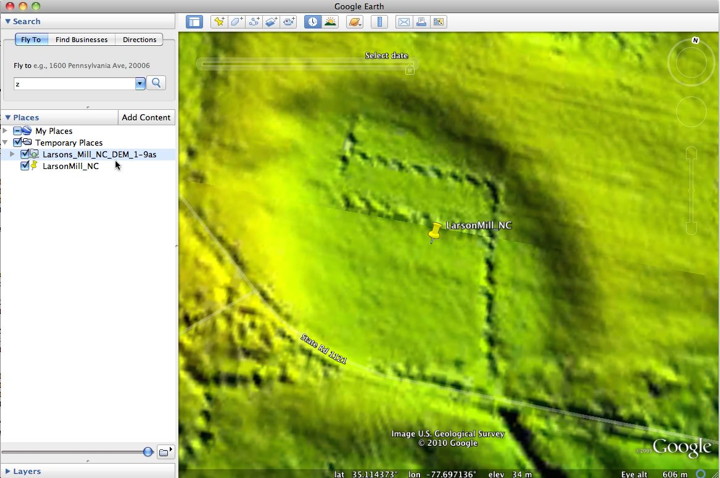Open the search history dropdown arrow
Viewport: 720px width, 478px height.
[141, 84]
